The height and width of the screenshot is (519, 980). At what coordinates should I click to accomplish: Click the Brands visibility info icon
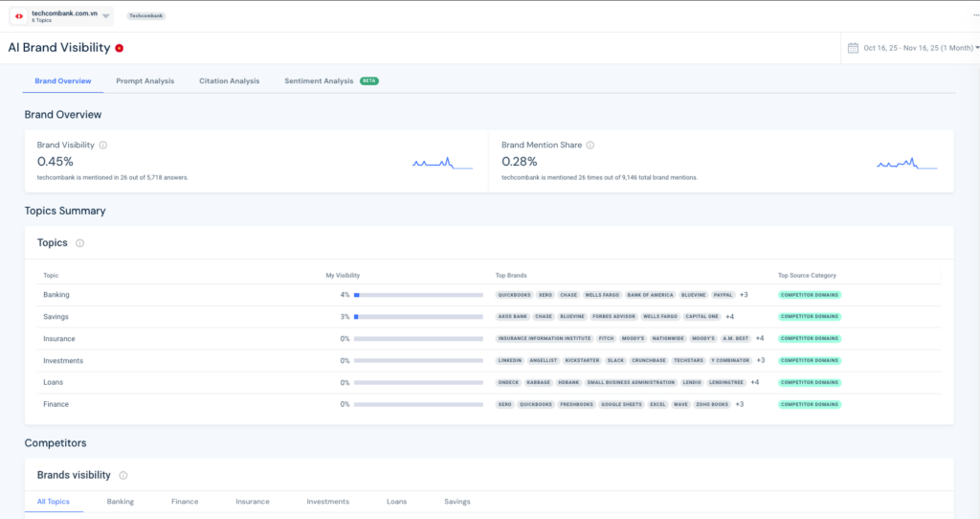[x=123, y=475]
